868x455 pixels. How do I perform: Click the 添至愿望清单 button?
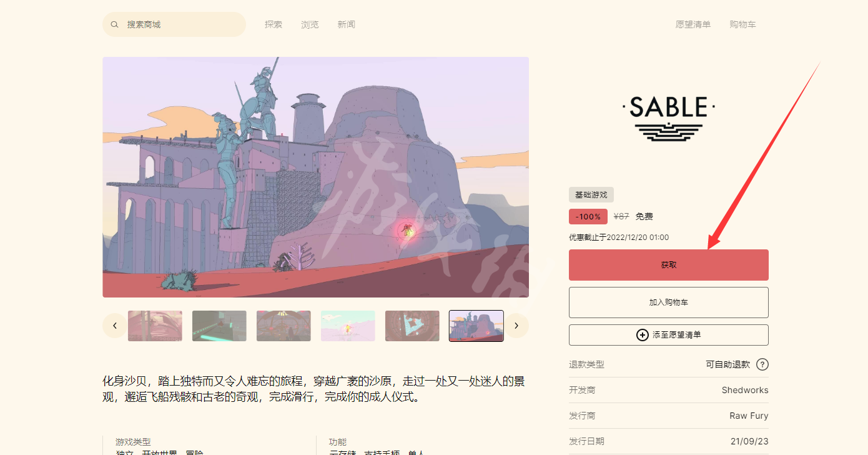[669, 335]
